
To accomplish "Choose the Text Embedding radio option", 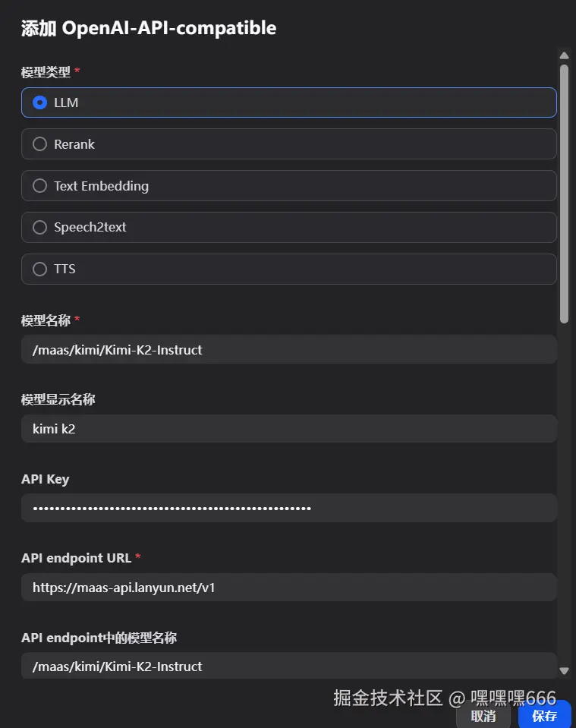I will point(40,186).
